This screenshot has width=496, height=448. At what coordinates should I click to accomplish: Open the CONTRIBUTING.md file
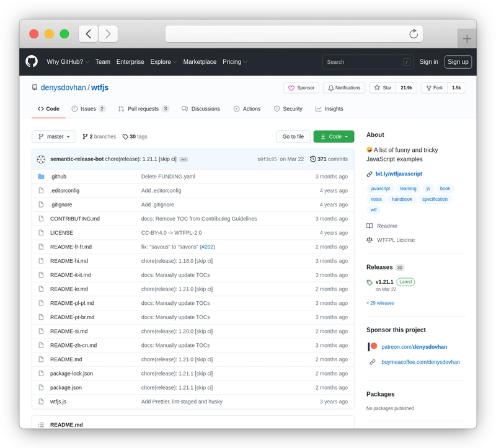click(75, 219)
